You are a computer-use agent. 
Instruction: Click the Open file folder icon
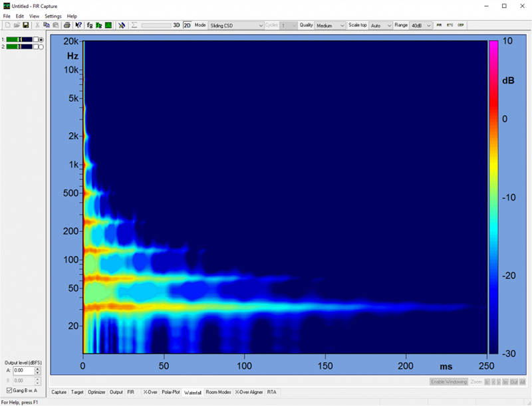17,25
